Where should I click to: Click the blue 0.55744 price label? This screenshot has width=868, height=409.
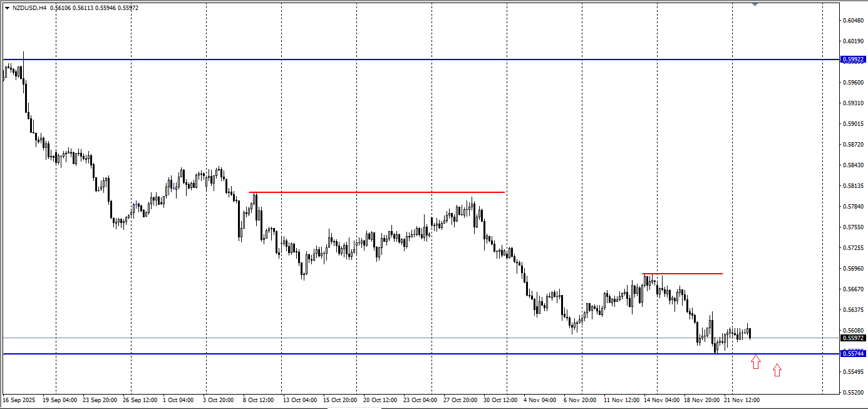pyautogui.click(x=853, y=354)
